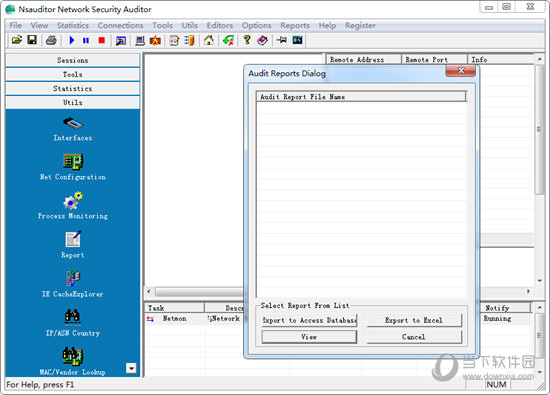Click the Home house toolbar icon
Viewport: 550px width, 395px height.
tap(209, 41)
